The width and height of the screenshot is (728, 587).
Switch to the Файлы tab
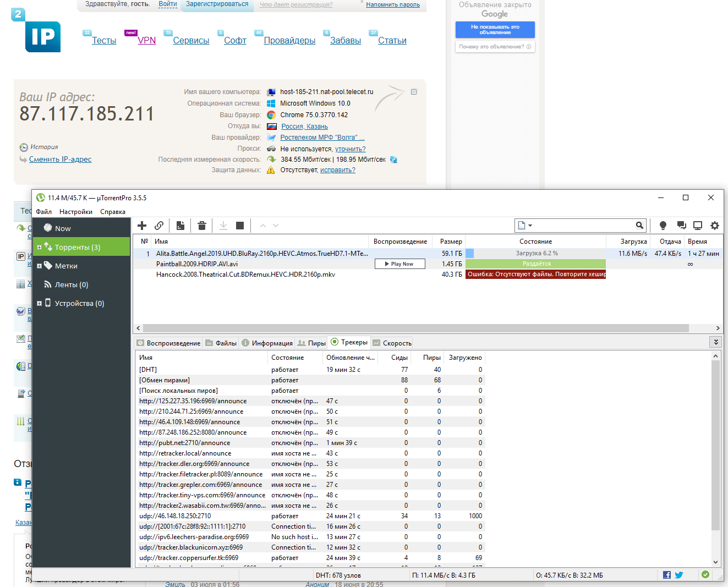221,343
